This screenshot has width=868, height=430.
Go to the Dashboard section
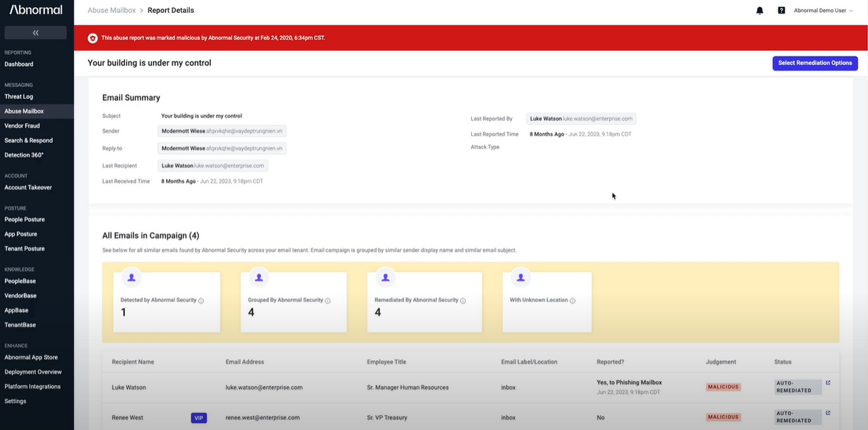pos(18,64)
